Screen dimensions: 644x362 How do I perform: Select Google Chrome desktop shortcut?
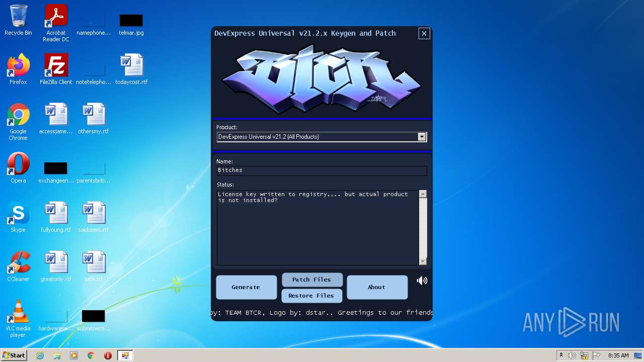click(18, 122)
